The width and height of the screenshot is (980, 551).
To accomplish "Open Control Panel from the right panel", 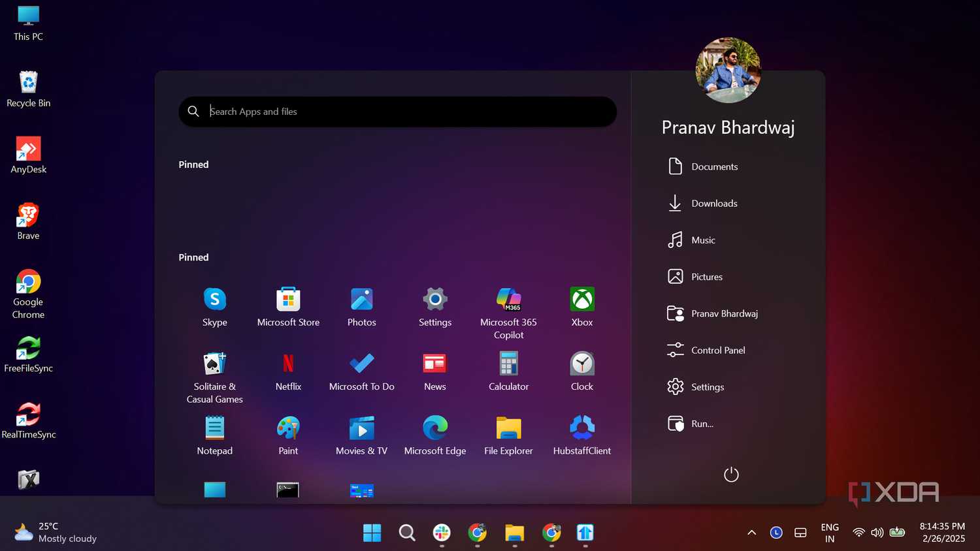I will (706, 350).
